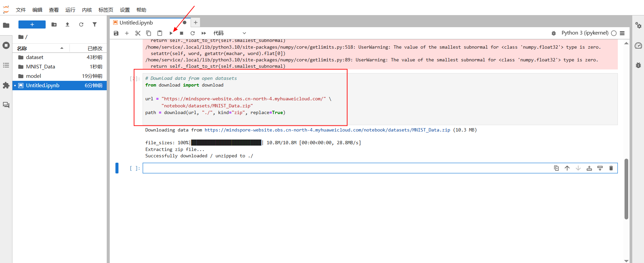Image resolution: width=644 pixels, height=263 pixels.
Task: Insert a cell below the active cell
Action: [600, 168]
